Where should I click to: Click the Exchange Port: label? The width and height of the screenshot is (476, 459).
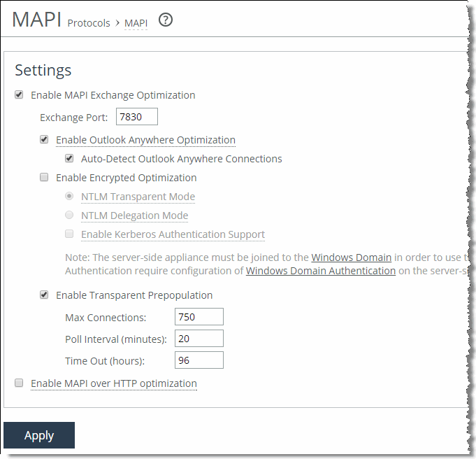click(74, 118)
